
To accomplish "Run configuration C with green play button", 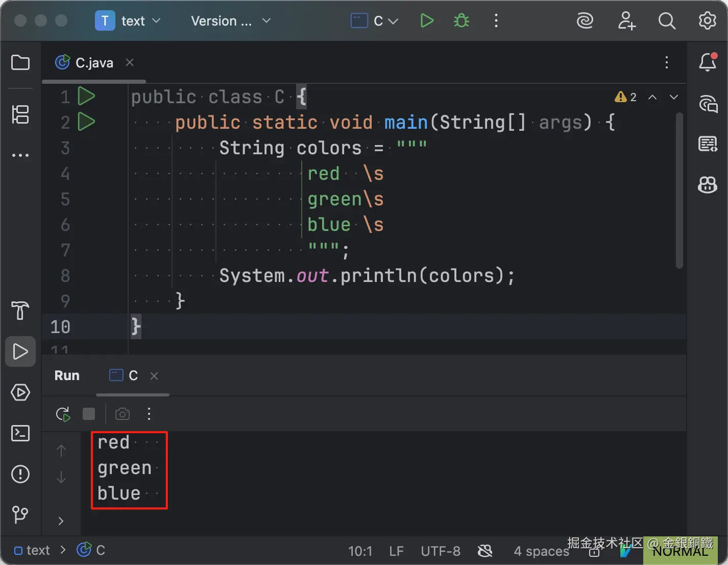I will click(427, 21).
